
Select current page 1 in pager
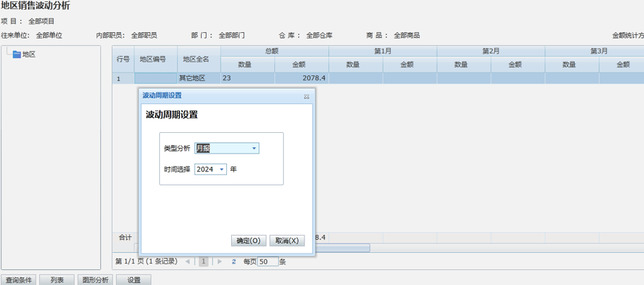[204, 261]
